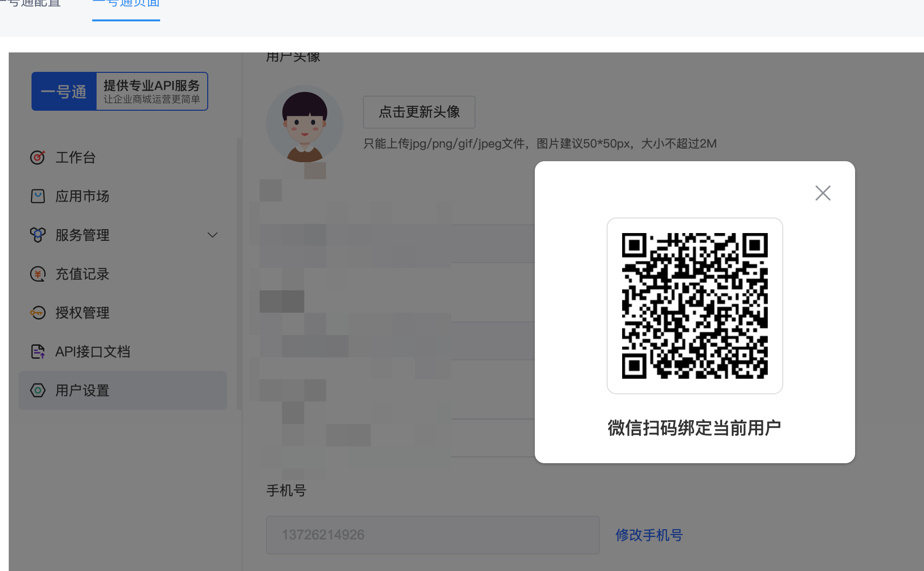Click the 用户设置 hexagon icon
This screenshot has height=571, width=924.
pyautogui.click(x=37, y=390)
